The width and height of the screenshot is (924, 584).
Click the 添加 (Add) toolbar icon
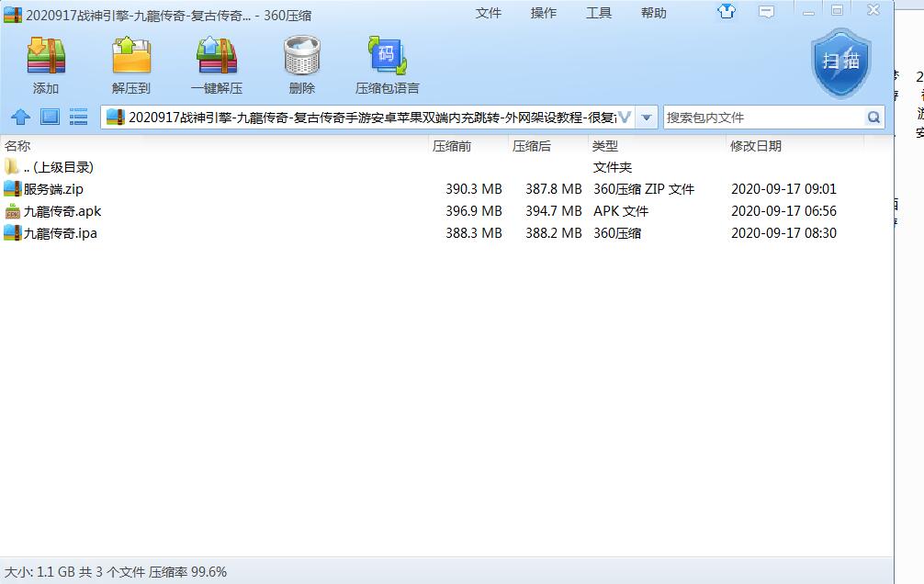(x=45, y=65)
